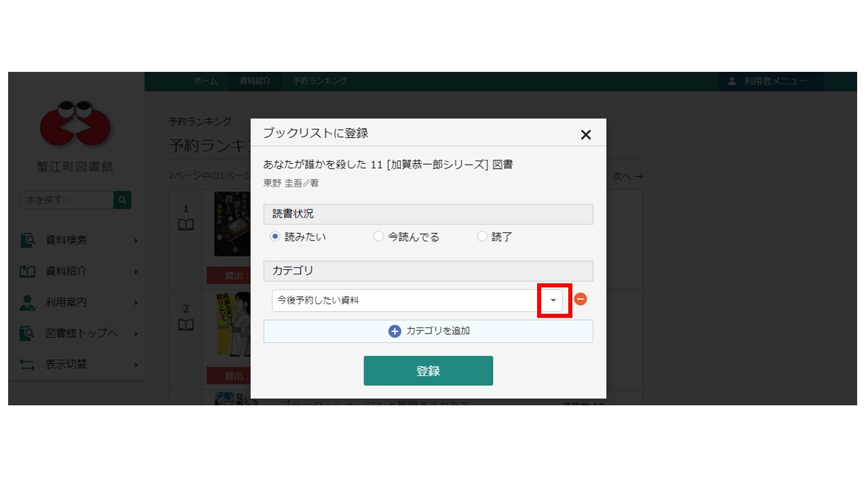Screen dimensions: 868x488
Task: Click the book icon under rank 1
Action: click(x=186, y=225)
